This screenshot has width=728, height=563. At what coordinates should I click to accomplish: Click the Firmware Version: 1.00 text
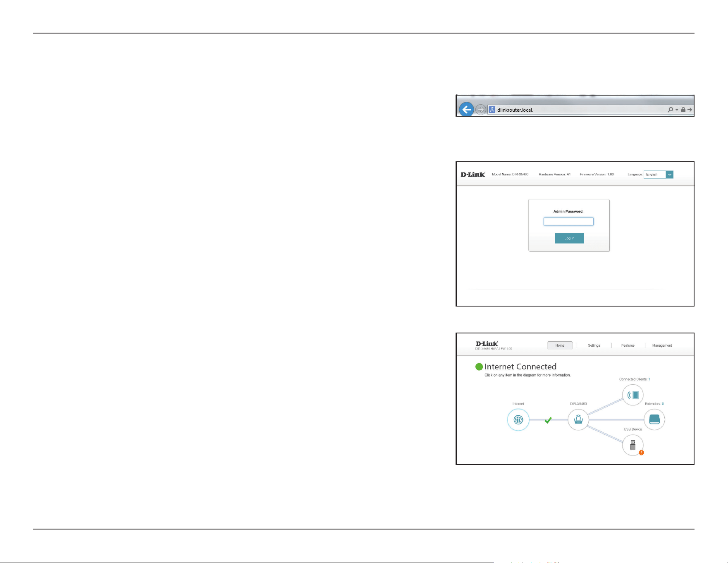(x=597, y=175)
